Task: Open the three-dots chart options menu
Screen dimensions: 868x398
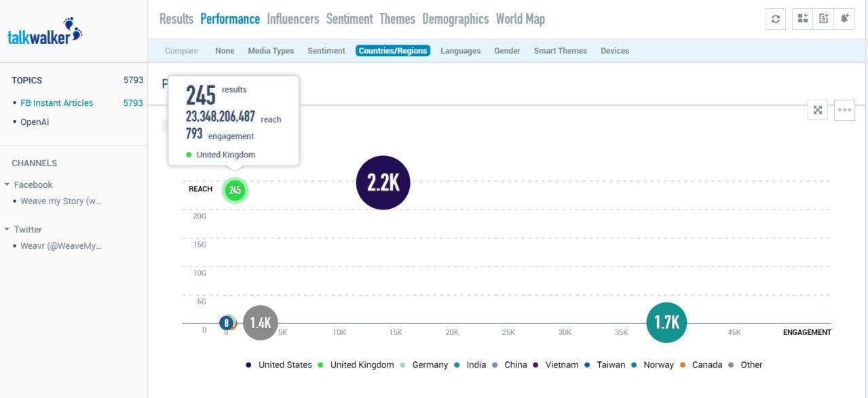Action: (844, 110)
